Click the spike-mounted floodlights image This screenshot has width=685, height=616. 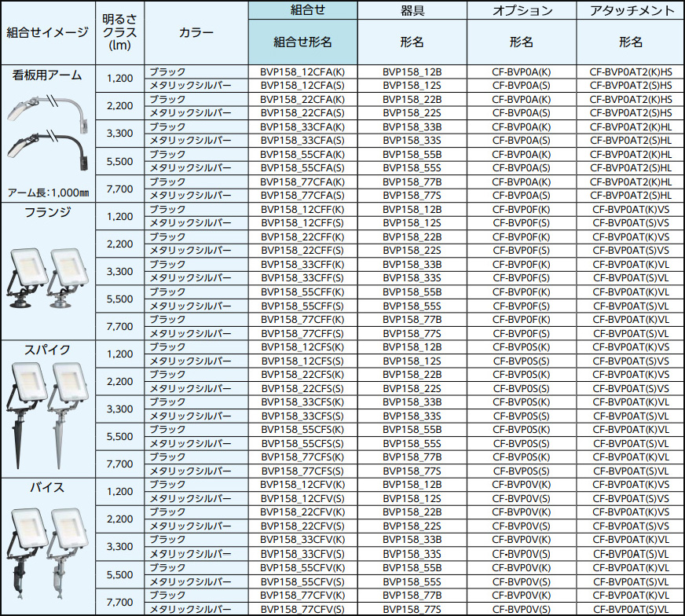coord(49,409)
